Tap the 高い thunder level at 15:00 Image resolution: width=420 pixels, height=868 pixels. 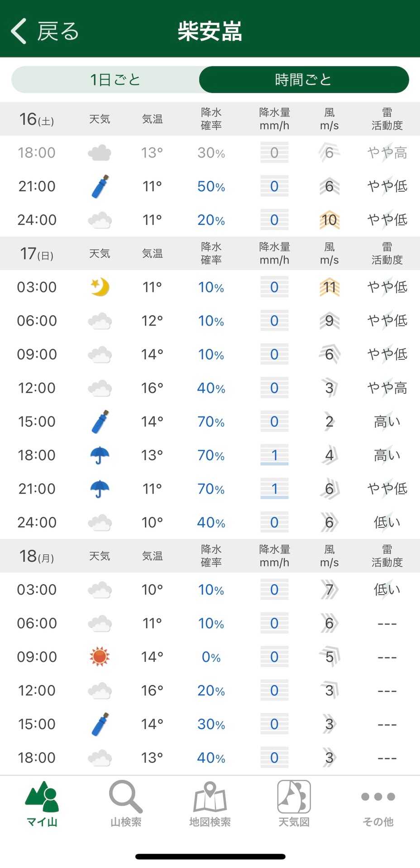(x=387, y=422)
